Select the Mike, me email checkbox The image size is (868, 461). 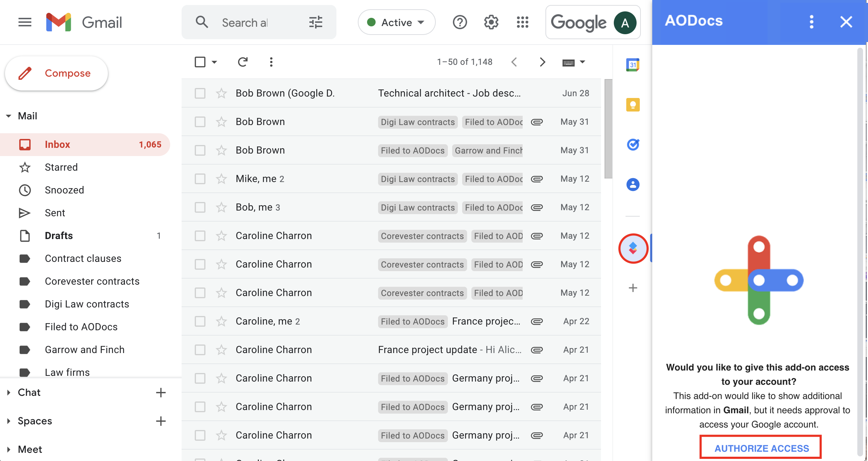(x=200, y=179)
